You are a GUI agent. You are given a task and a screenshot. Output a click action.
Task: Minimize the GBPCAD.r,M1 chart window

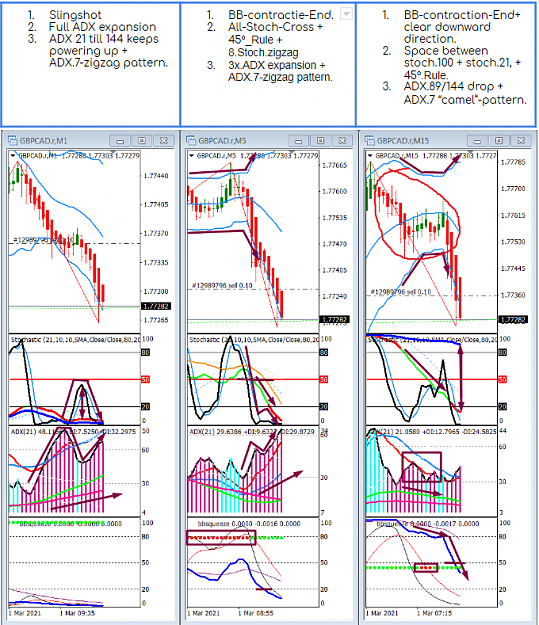[x=120, y=141]
